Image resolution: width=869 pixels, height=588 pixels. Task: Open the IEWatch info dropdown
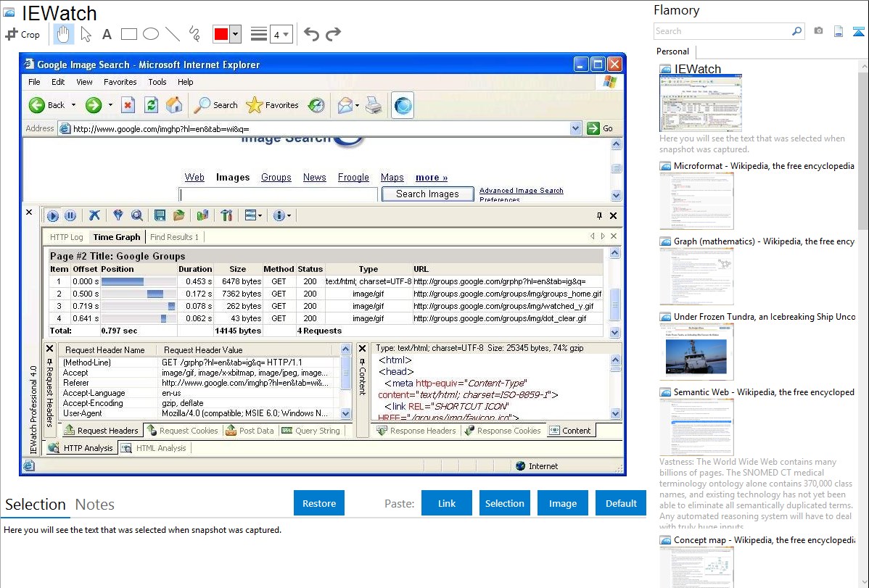tap(281, 215)
